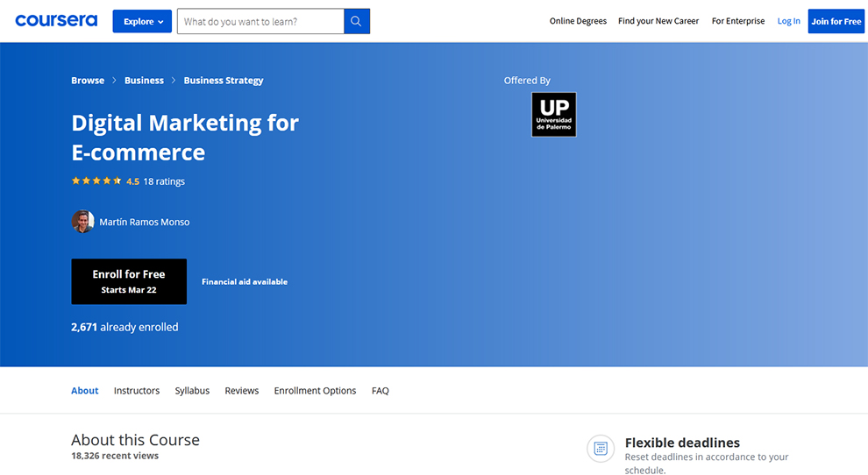Focus the 'What do you want to learn?' field

(260, 21)
